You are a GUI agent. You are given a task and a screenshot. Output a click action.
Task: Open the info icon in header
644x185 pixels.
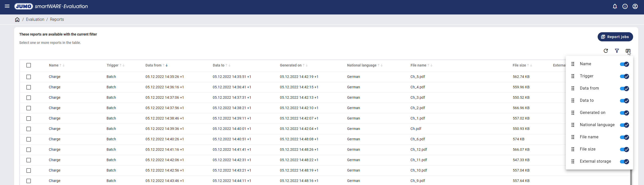tap(625, 7)
